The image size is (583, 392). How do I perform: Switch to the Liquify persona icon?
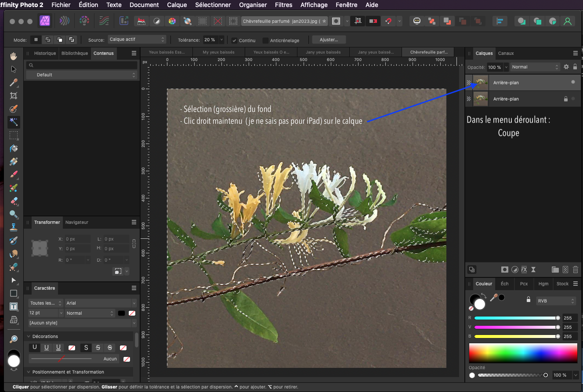(x=64, y=21)
